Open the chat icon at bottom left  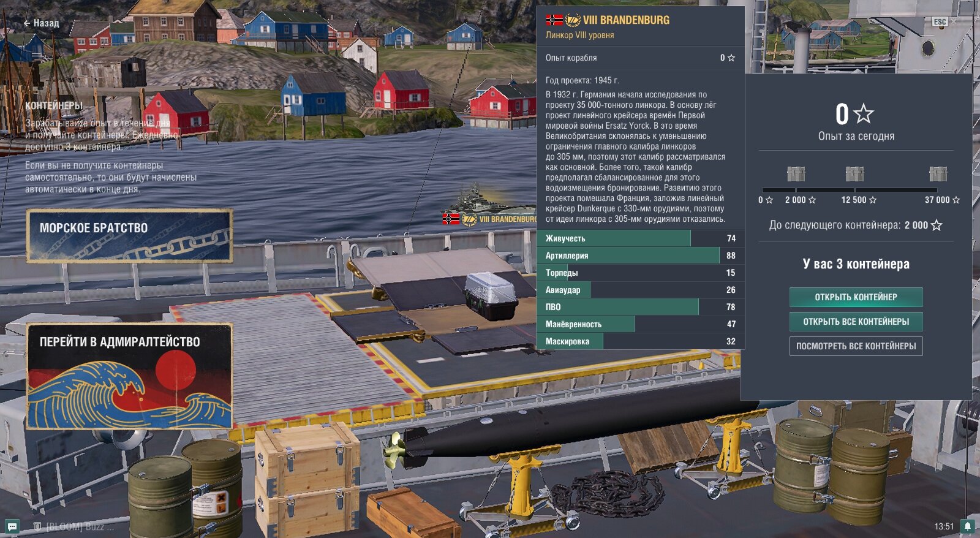[x=12, y=526]
